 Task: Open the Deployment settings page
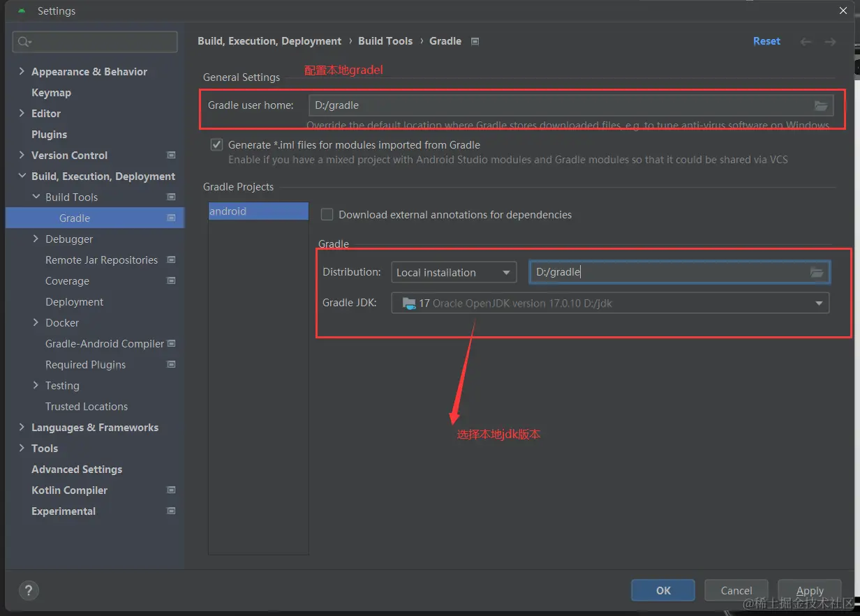[75, 301]
